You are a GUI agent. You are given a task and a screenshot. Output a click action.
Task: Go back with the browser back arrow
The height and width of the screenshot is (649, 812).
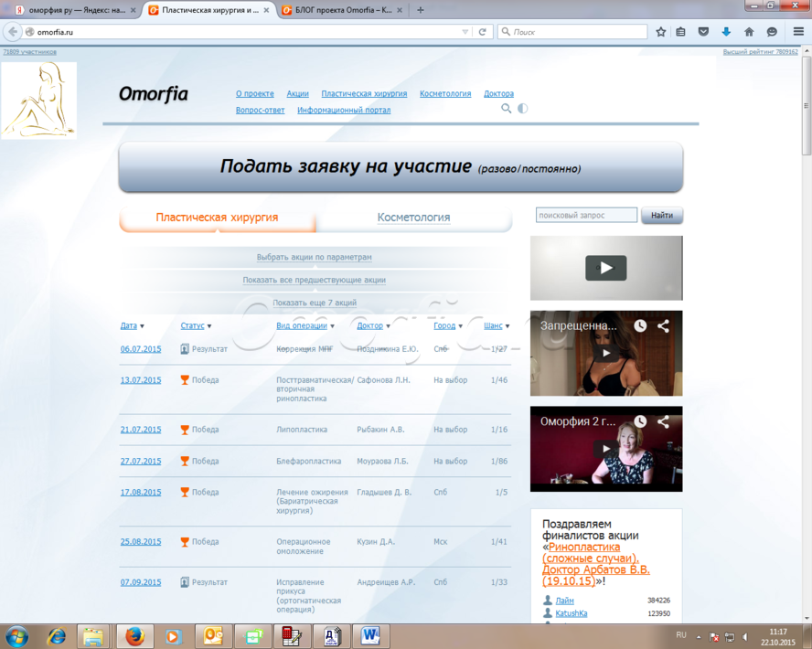click(13, 32)
